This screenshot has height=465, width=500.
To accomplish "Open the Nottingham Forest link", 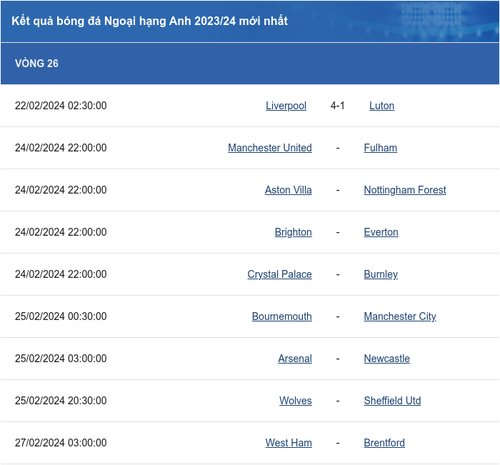I will [405, 190].
